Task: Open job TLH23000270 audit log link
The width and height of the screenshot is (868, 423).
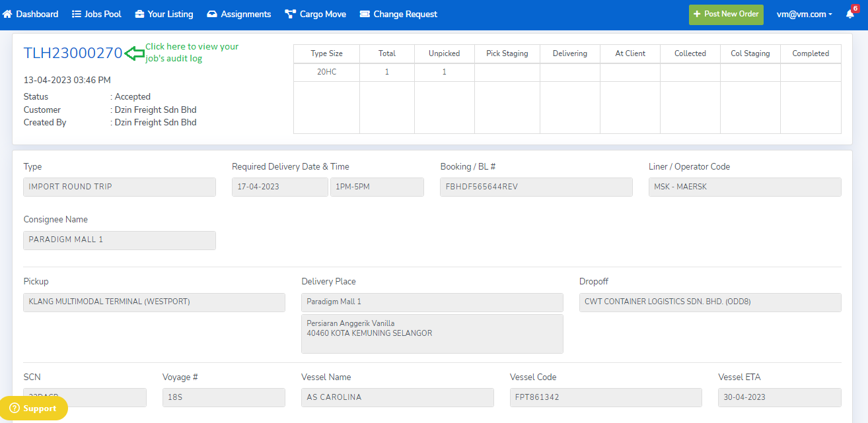Action: pyautogui.click(x=73, y=53)
